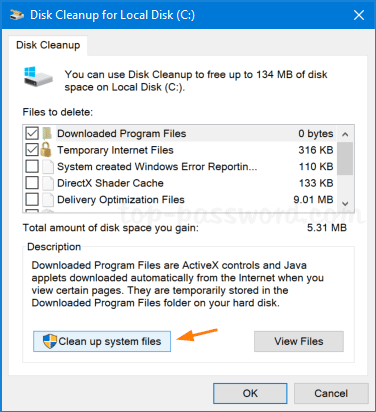Select the Disk Cleanup tab

(x=48, y=45)
